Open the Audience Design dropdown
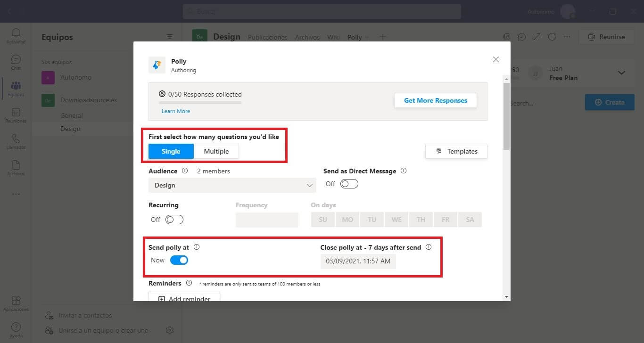 (x=232, y=185)
